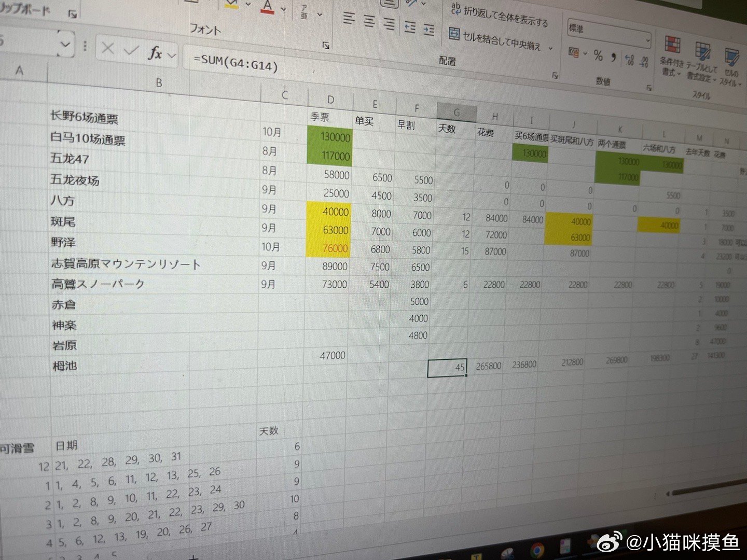Cancel the formula edit with X icon

[108, 49]
